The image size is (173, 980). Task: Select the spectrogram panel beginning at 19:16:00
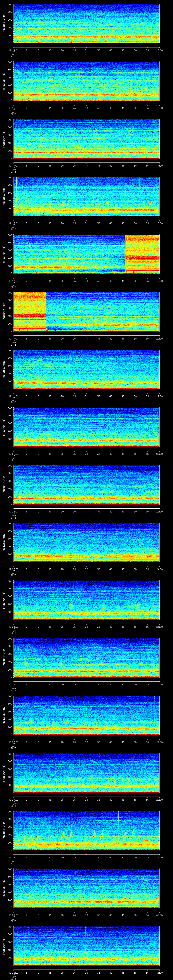86,139
